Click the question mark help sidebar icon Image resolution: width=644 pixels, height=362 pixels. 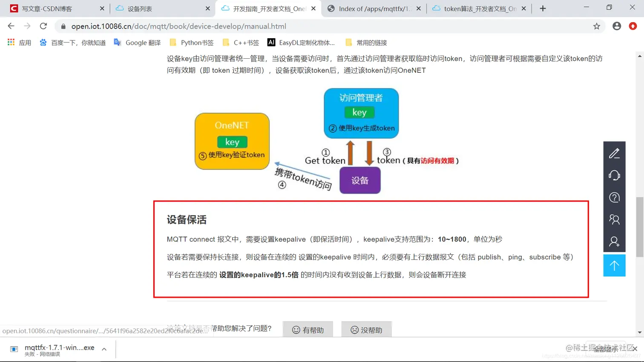point(614,197)
